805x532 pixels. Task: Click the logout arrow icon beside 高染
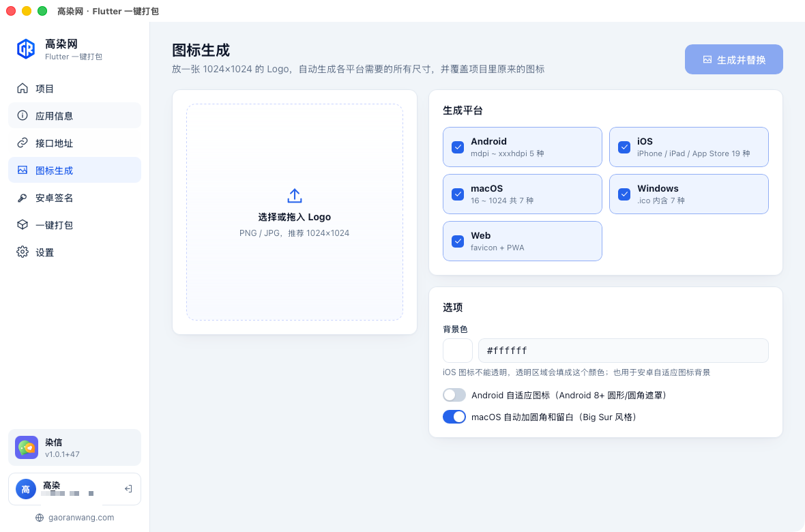128,489
